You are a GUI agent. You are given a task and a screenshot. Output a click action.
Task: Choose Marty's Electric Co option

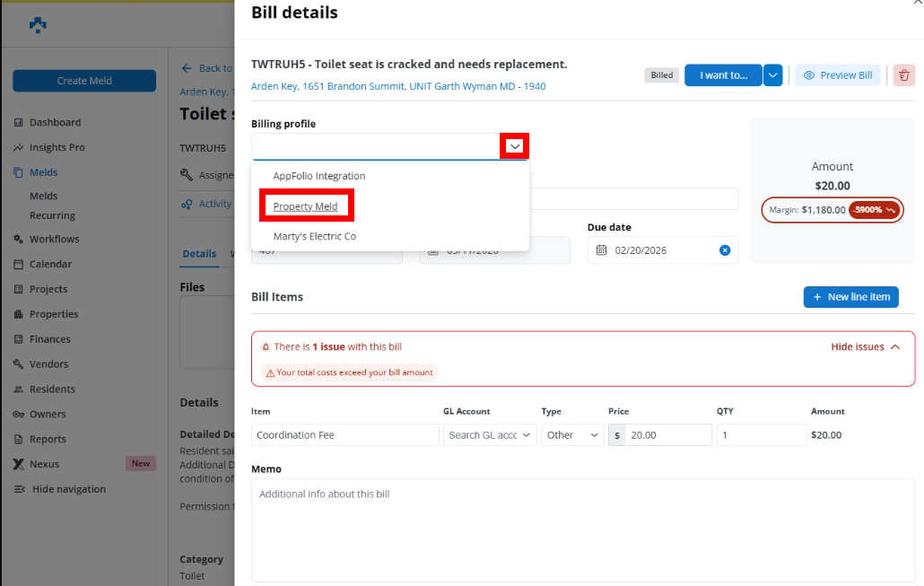coord(314,236)
